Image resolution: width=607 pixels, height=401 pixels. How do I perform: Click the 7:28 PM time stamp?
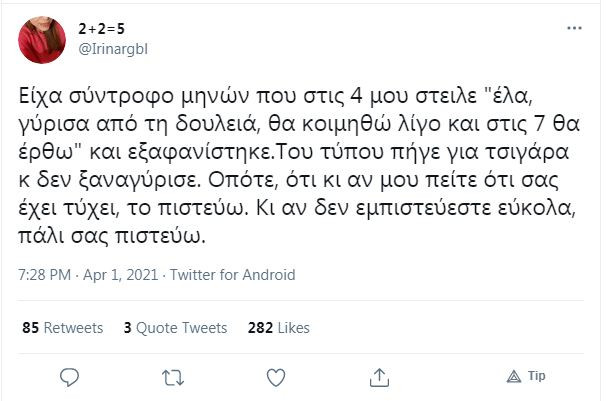click(46, 275)
